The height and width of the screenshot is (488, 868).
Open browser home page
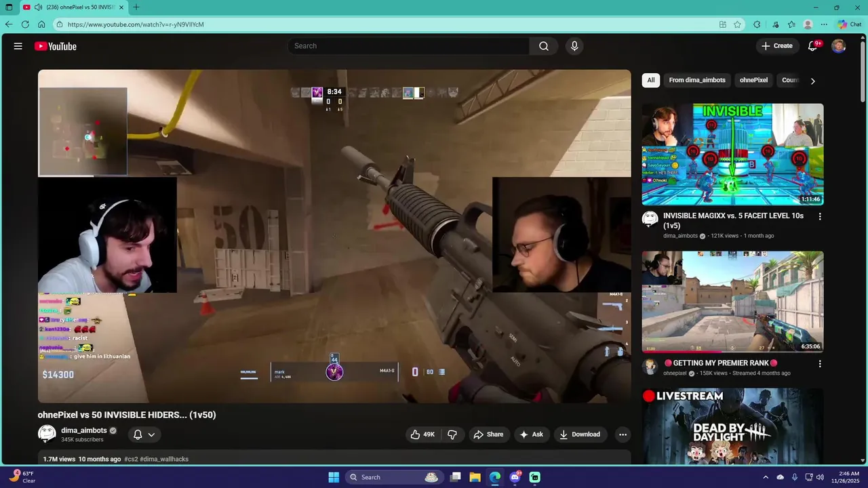click(41, 24)
